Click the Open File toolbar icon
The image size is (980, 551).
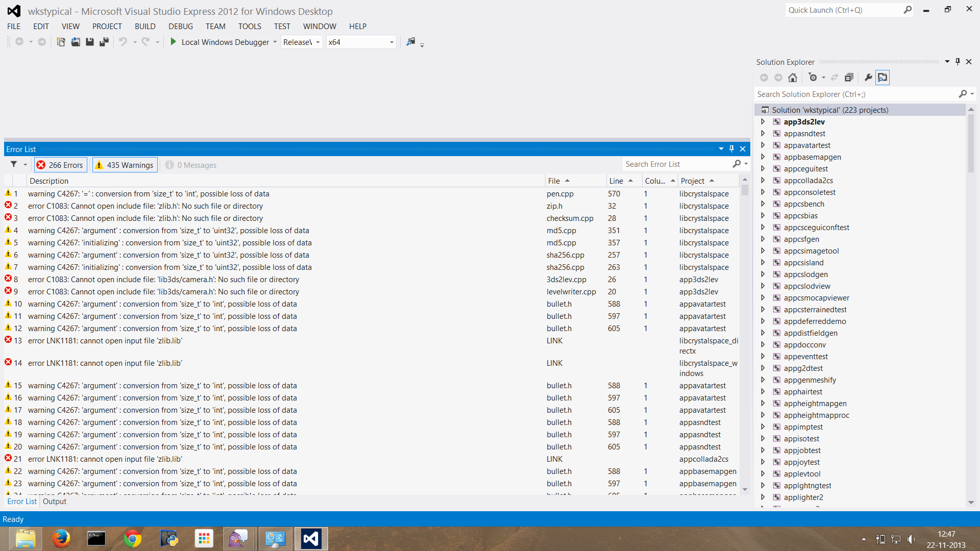(76, 42)
